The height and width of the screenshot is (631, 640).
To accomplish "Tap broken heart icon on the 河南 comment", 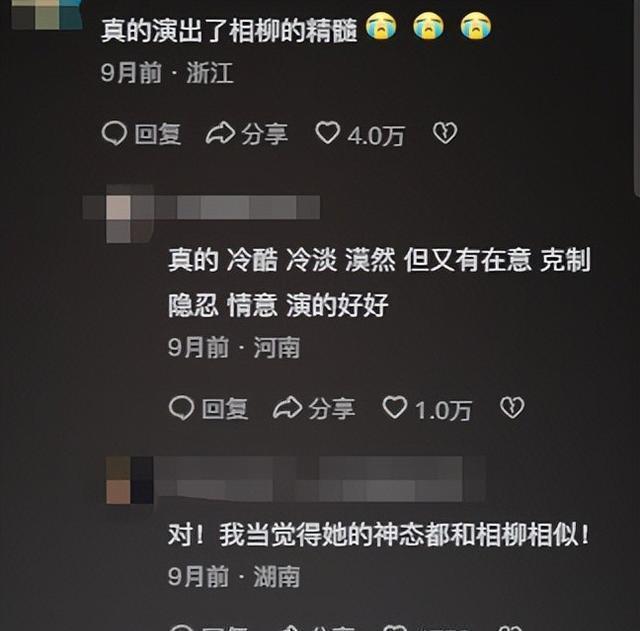I will point(512,407).
